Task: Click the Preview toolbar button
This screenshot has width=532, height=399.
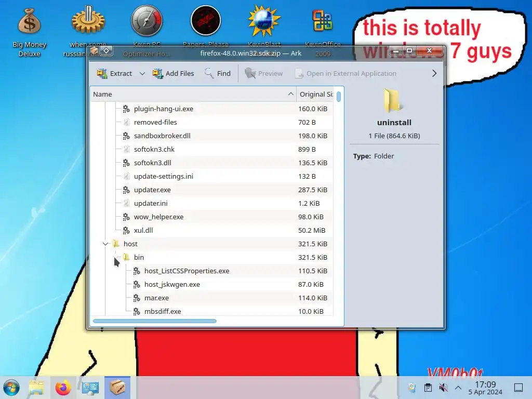Action: (x=263, y=73)
